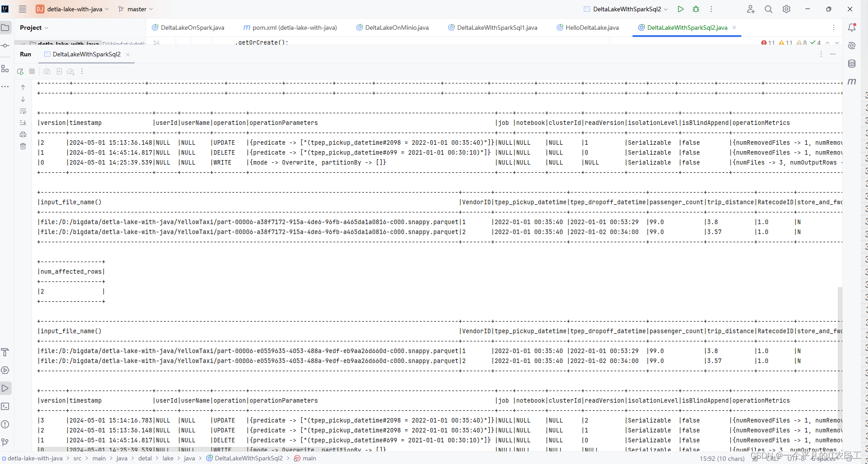Open the Maven tool window
The height and width of the screenshot is (464, 868).
[852, 82]
